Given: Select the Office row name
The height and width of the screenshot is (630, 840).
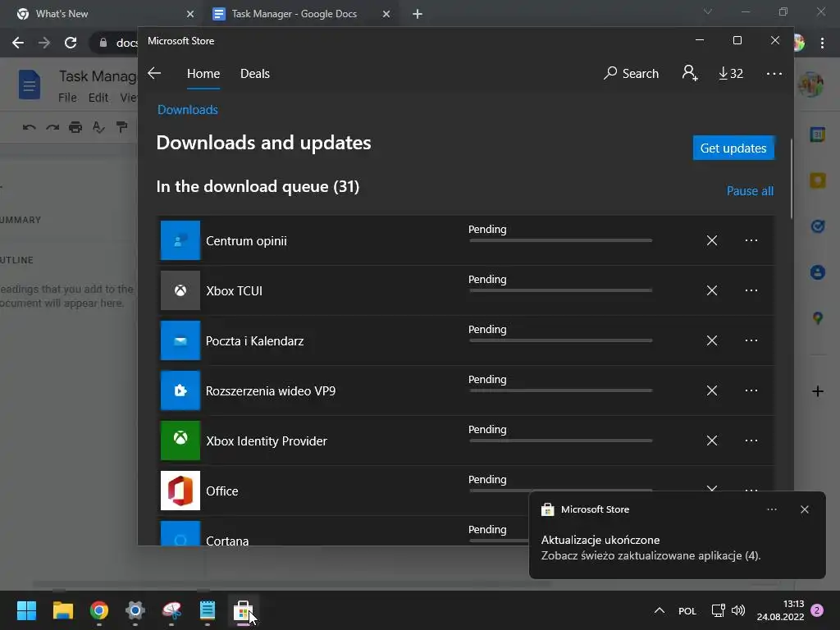Looking at the screenshot, I should 221,491.
